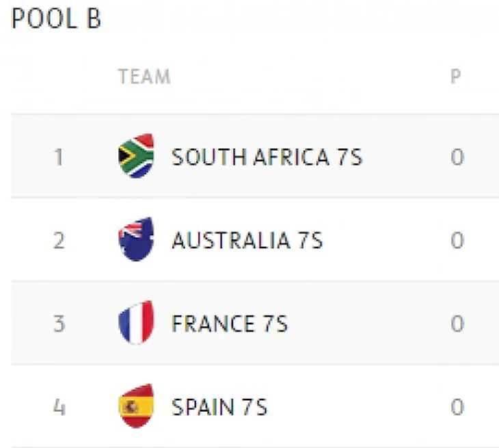Screen dimensions: 499x448
Task: Click rank number 1 in standings
Action: (59, 157)
